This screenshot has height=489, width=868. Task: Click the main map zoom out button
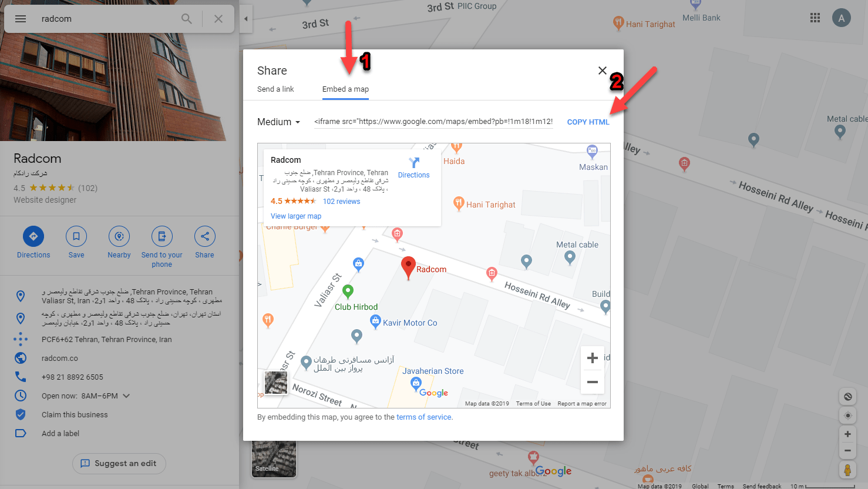pos(847,451)
